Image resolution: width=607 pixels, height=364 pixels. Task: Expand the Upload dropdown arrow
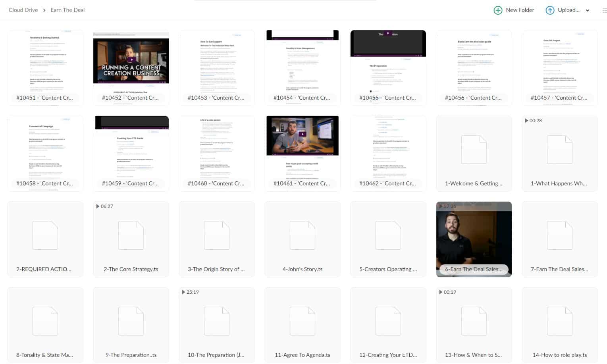point(588,10)
